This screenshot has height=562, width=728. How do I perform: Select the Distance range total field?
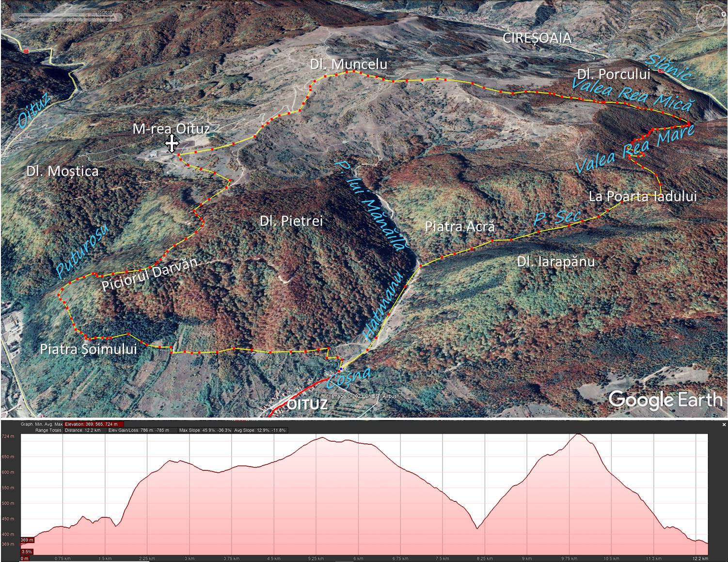coord(83,430)
